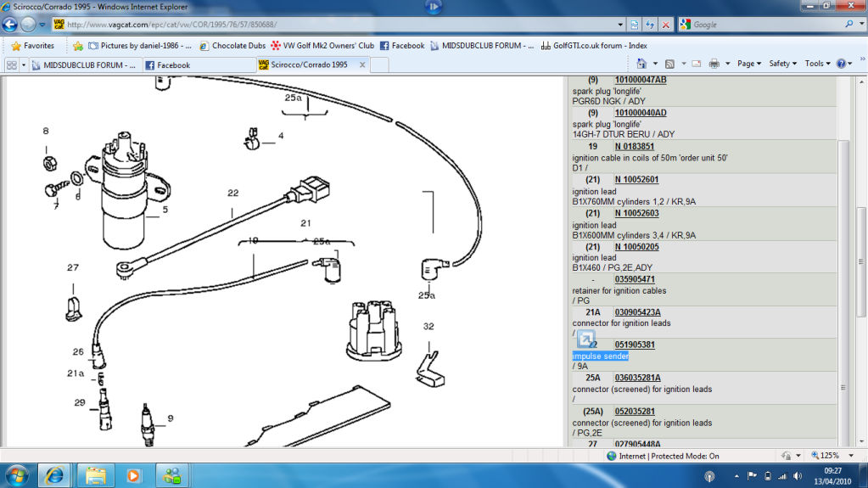Open part number 035905471 link
Screen dimensions: 868x488
click(635, 280)
